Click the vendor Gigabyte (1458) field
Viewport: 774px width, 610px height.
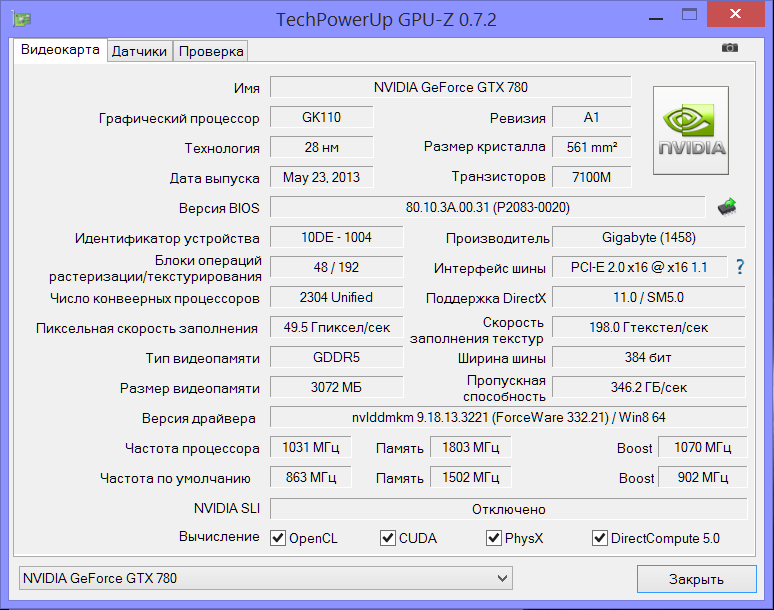[649, 237]
